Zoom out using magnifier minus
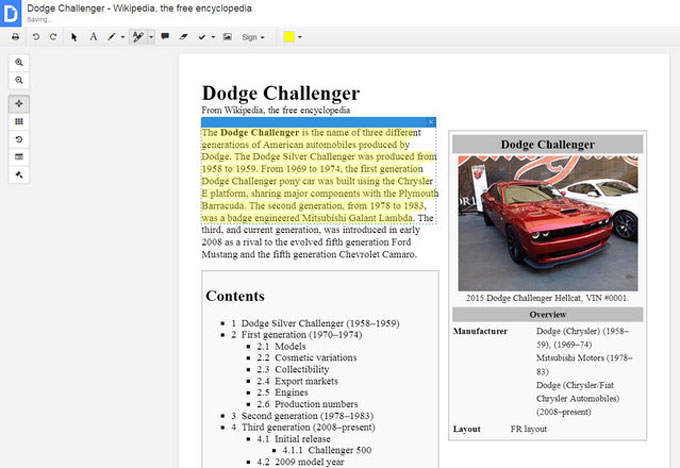 (x=19, y=80)
